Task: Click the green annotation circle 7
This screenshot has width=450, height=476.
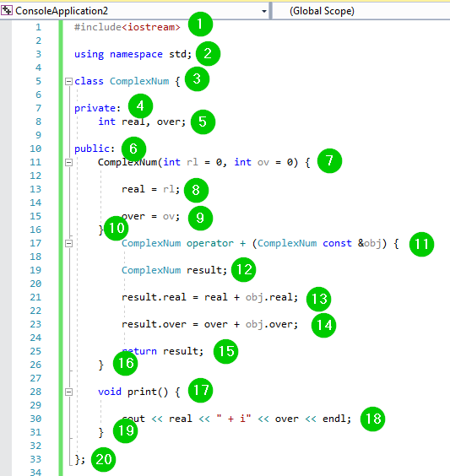Action: [x=329, y=160]
